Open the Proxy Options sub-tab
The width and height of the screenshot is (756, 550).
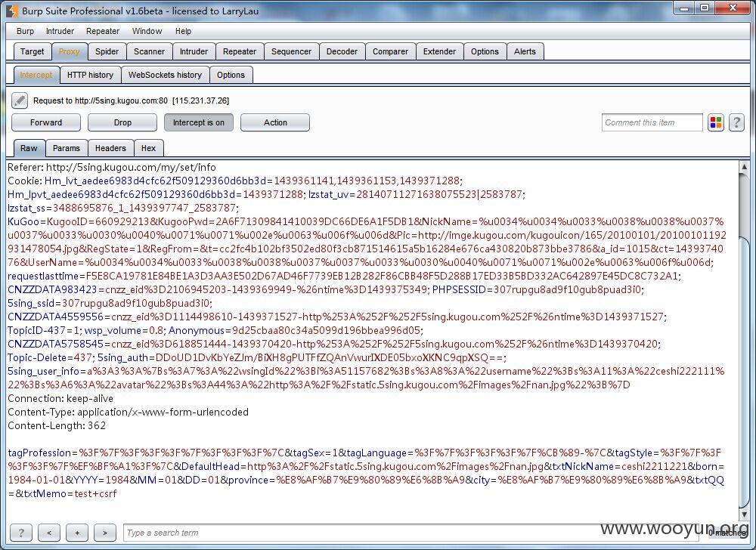pyautogui.click(x=231, y=75)
